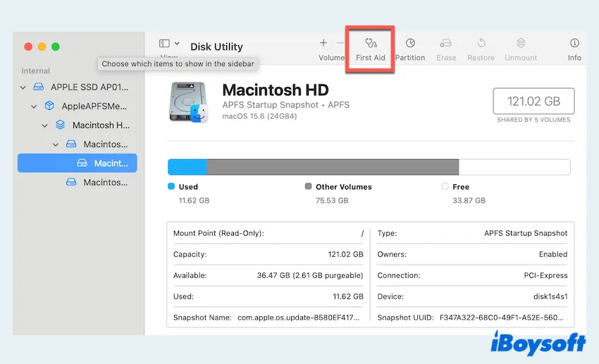Click the green fullscreen window button
This screenshot has height=364, width=599.
(x=56, y=46)
